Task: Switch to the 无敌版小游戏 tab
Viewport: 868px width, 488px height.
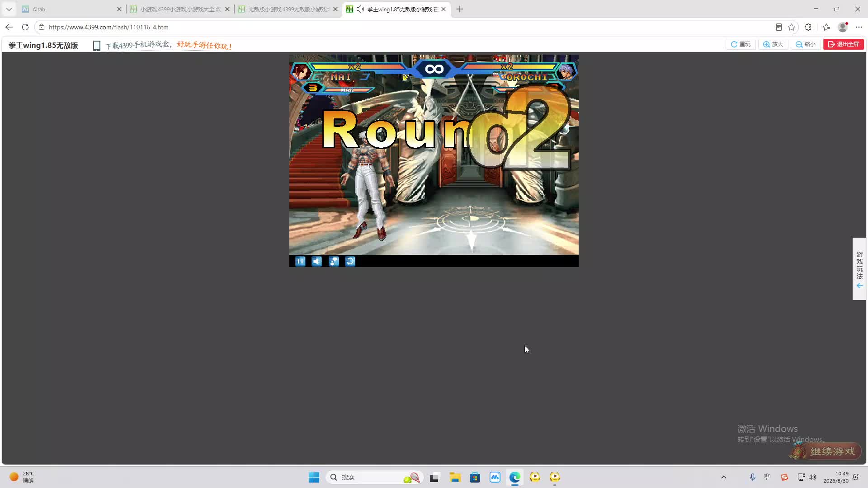Action: [x=288, y=9]
